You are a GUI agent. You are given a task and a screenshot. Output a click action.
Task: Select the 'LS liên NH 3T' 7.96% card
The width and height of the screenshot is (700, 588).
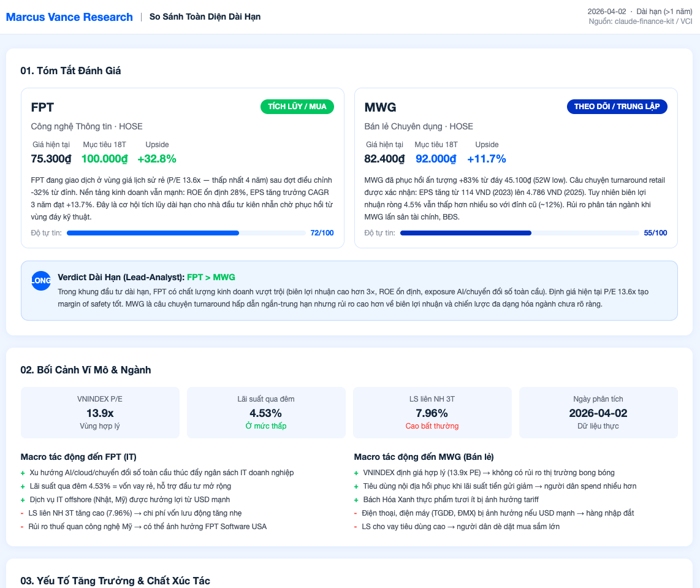432,413
